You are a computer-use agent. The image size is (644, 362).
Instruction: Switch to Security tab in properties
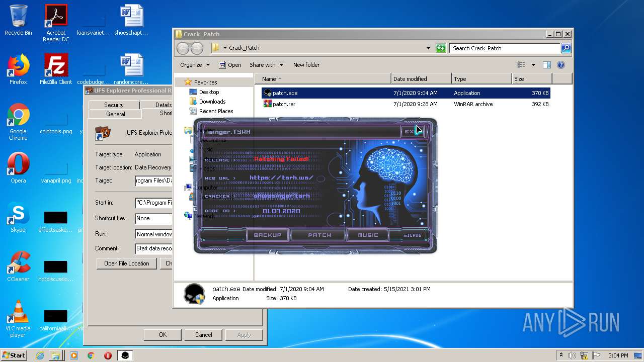[x=114, y=105]
